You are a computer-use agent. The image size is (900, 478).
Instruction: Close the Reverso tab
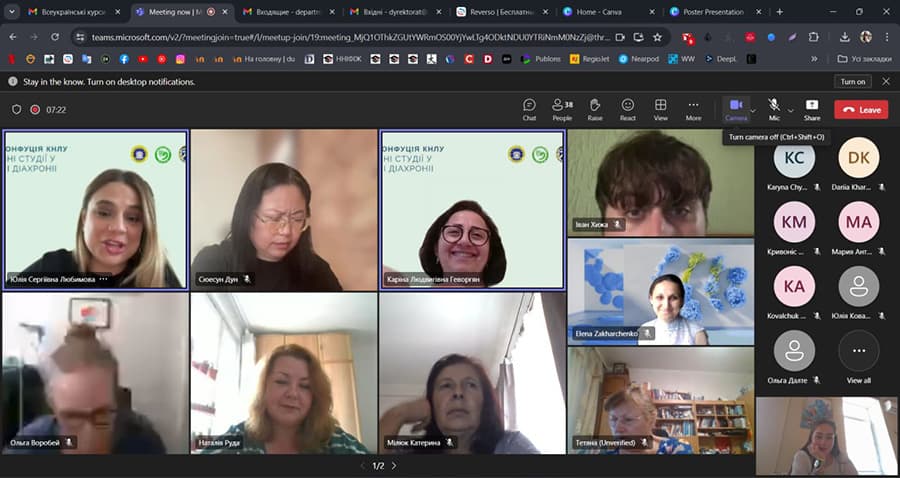[545, 11]
